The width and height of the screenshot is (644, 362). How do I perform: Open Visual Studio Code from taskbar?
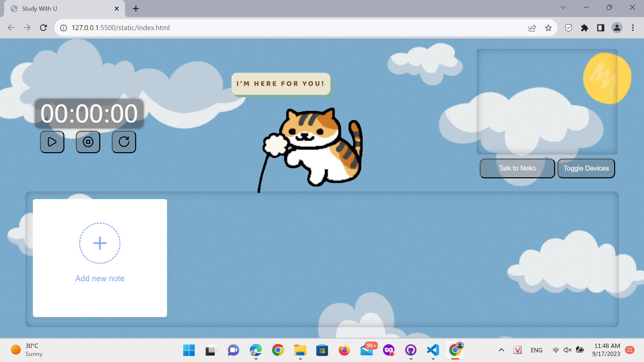[433, 350]
